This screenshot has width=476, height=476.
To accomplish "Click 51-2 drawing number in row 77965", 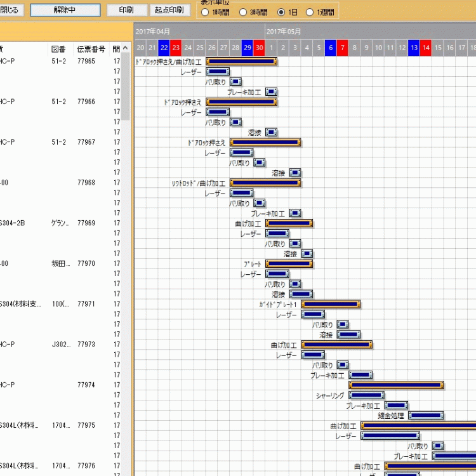I will coord(58,62).
